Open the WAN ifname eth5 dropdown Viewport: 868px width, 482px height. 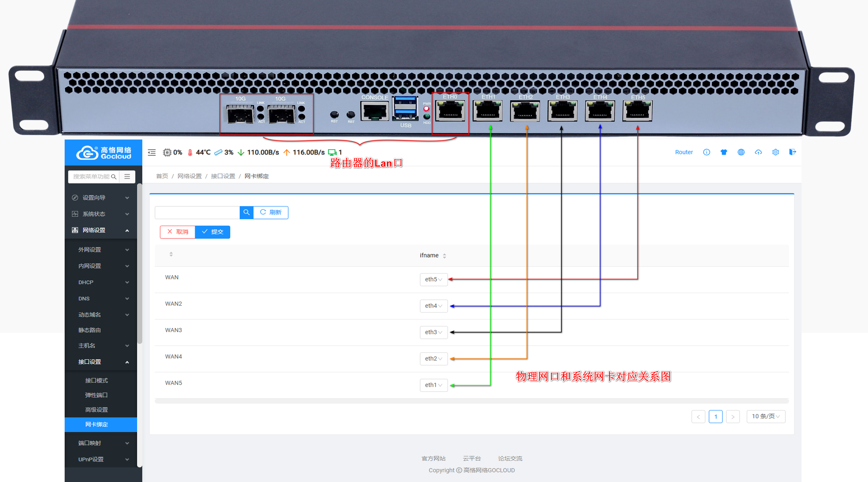(x=433, y=279)
